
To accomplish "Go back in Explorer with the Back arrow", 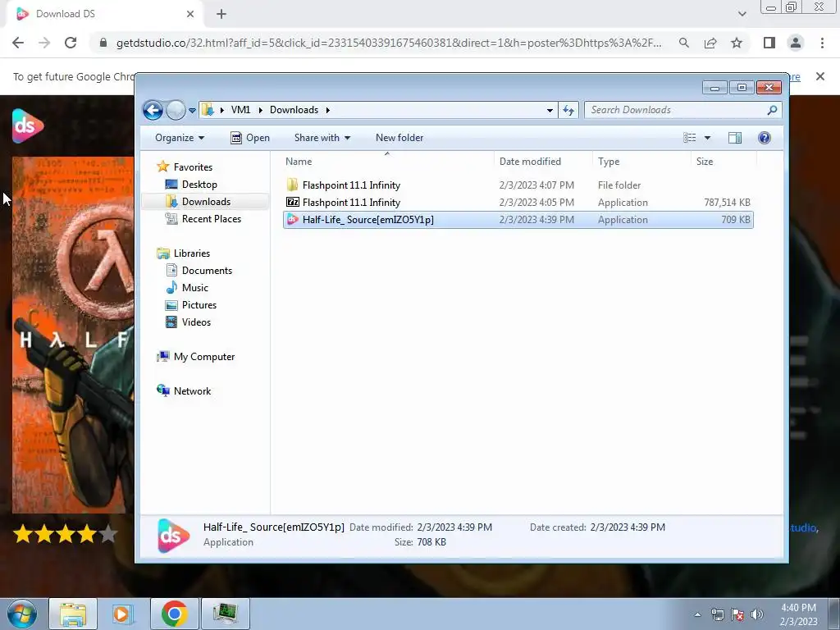I will point(153,111).
